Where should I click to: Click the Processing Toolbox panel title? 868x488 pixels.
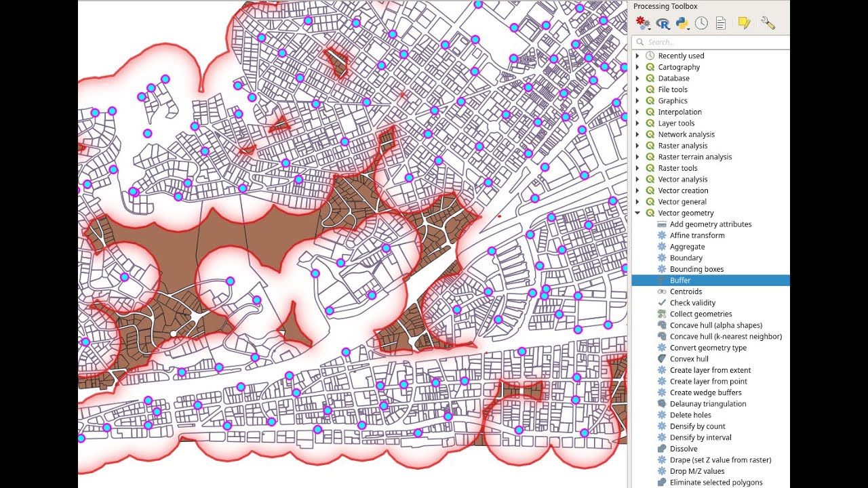tap(665, 6)
